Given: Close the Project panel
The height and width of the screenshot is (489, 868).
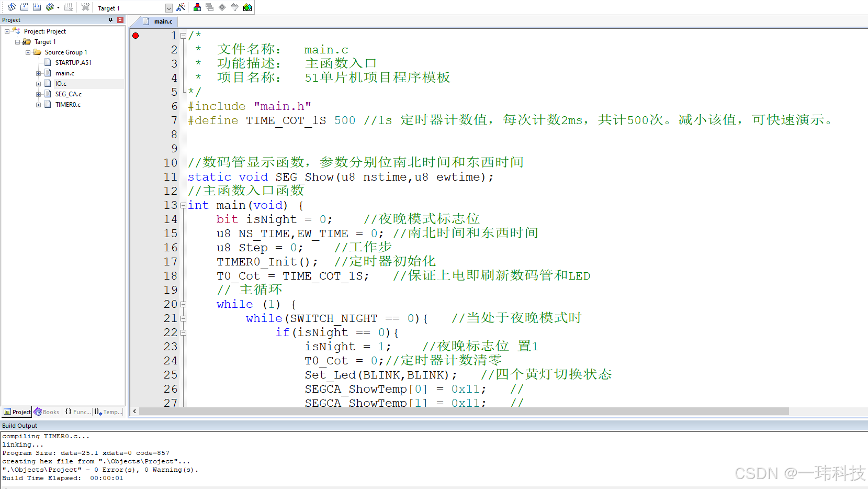Looking at the screenshot, I should point(120,20).
